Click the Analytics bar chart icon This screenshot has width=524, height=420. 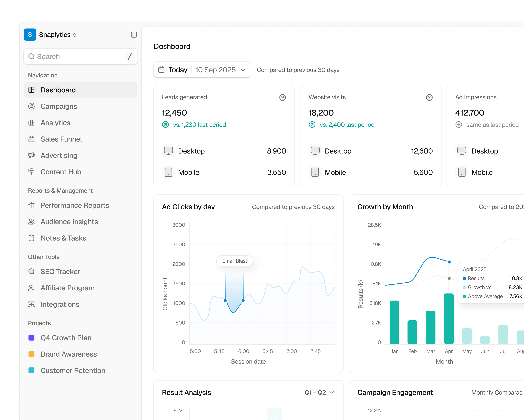[32, 123]
